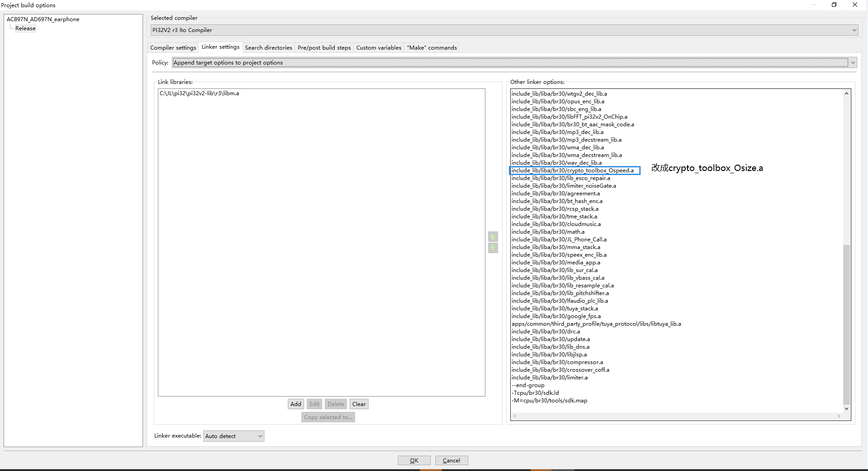
Task: Click the --end-group line
Action: pos(528,385)
